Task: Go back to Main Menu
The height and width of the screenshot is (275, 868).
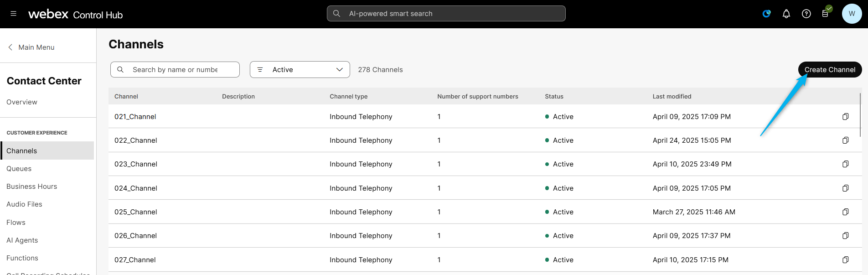Action: click(31, 47)
